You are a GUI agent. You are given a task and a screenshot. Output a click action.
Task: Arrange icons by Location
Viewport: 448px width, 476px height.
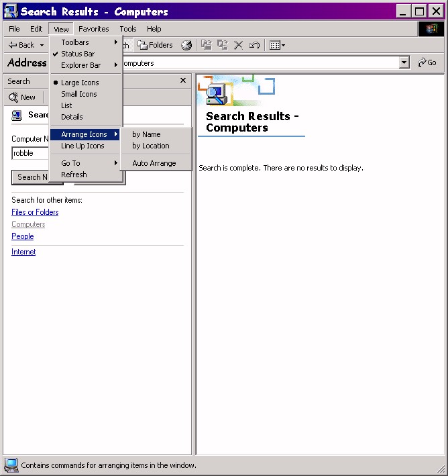[x=156, y=146]
